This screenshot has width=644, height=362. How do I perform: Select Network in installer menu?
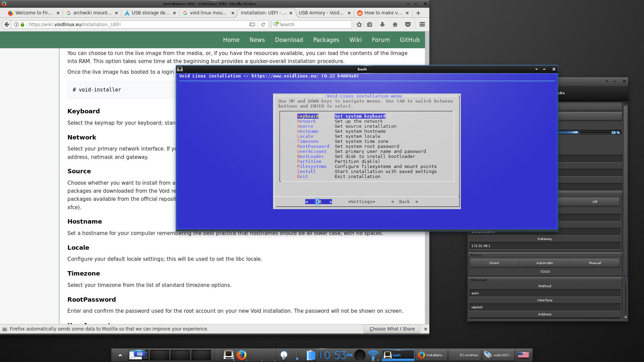coord(306,121)
